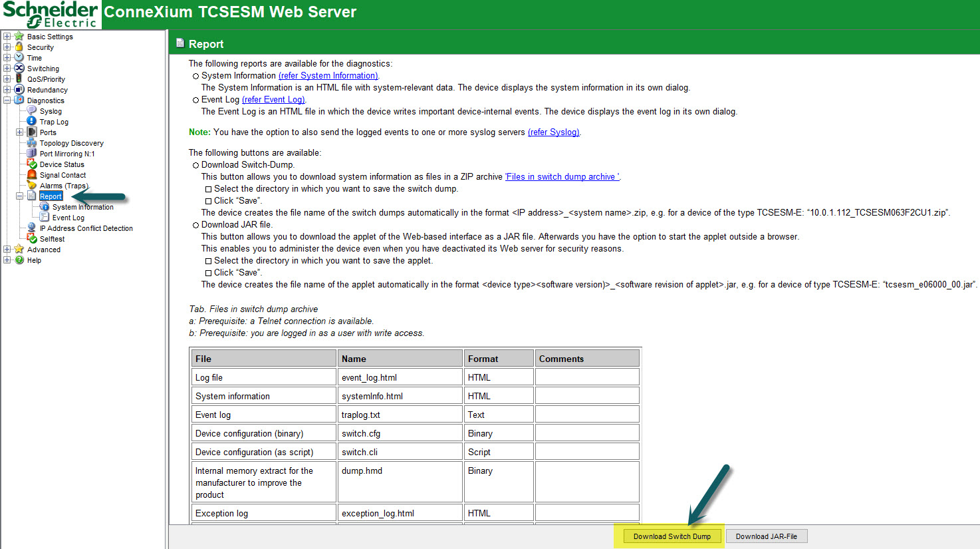Click the switch.cli table cell
Screen dimensions: 980x549
click(x=400, y=452)
